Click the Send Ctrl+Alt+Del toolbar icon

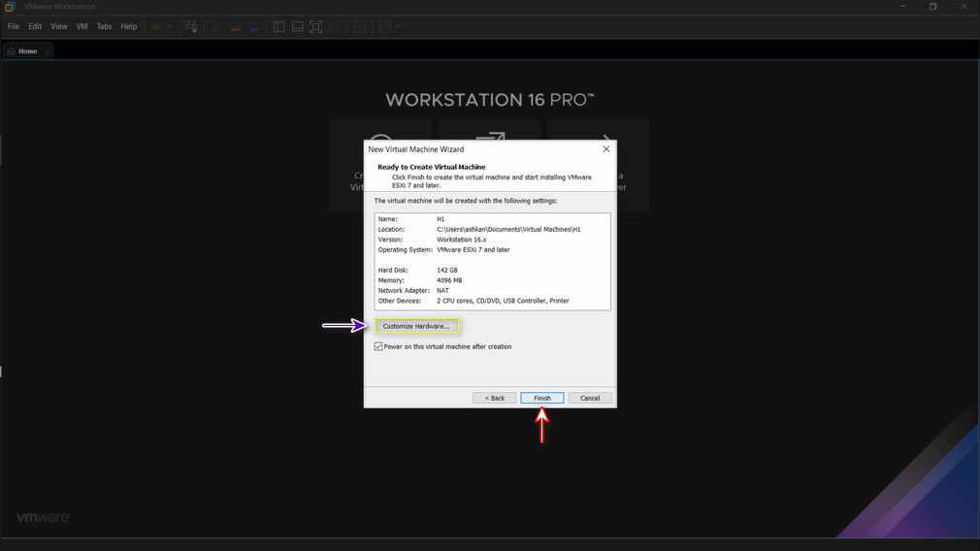click(191, 27)
